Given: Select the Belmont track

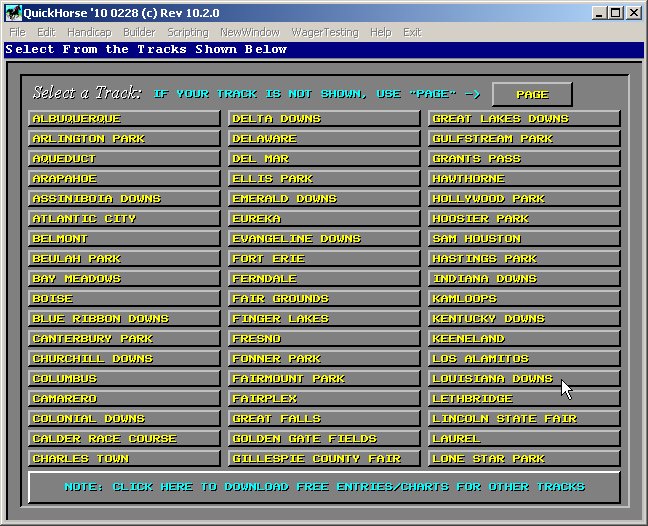Looking at the screenshot, I should pyautogui.click(x=124, y=239).
